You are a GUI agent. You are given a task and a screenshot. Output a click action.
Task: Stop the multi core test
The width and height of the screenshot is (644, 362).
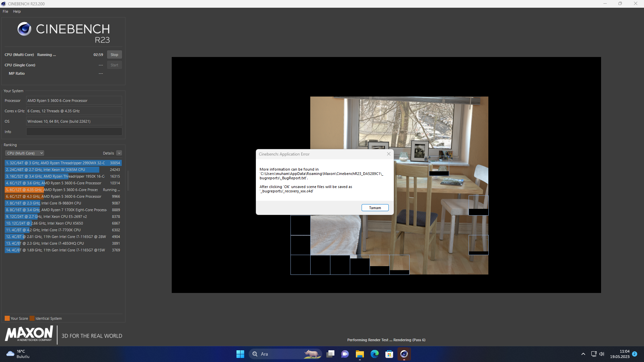coord(114,55)
